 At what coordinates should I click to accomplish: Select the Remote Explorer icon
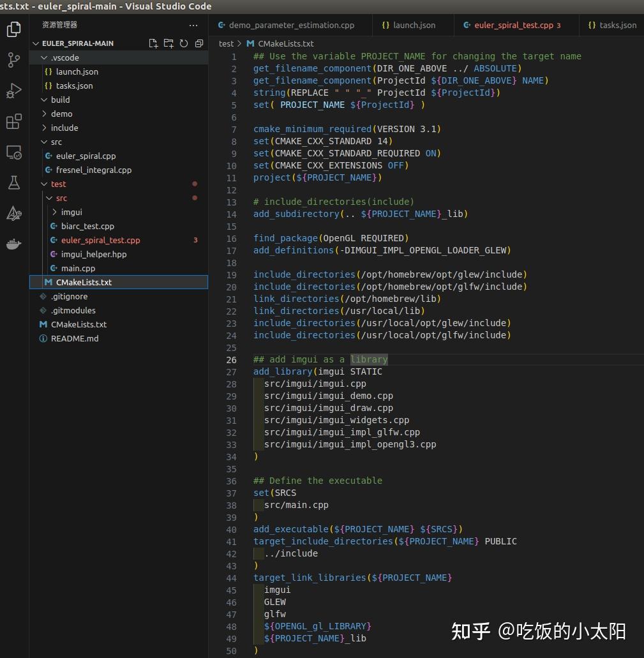point(13,152)
